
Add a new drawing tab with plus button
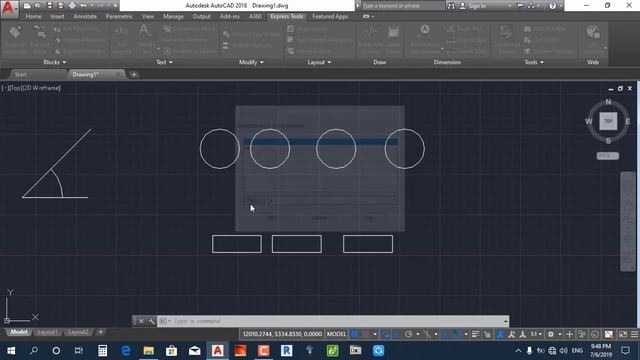[x=134, y=74]
